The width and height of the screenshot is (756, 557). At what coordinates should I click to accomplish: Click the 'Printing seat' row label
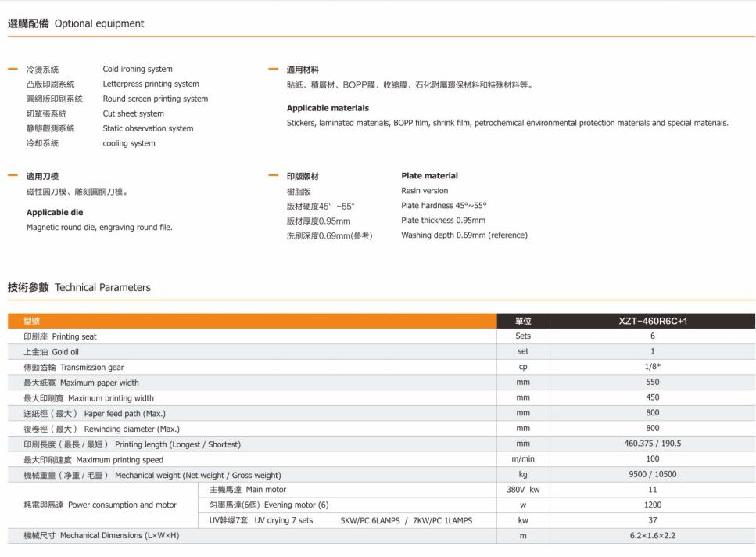74,336
